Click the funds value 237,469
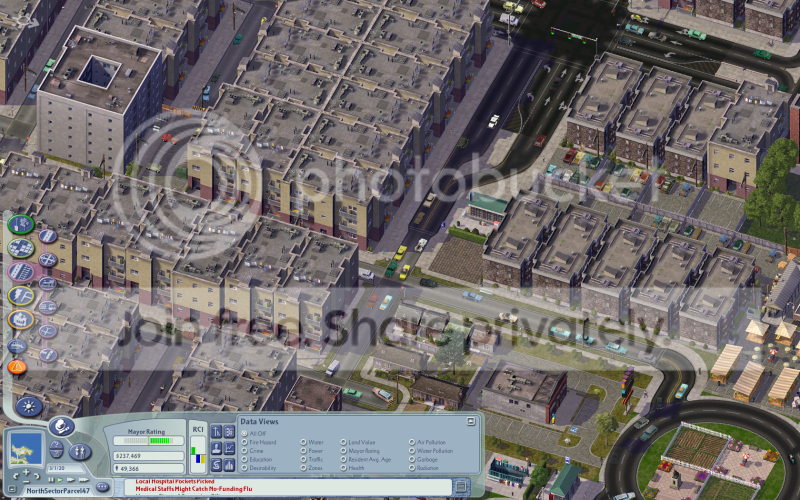Viewport: 800px width, 500px height. [x=148, y=456]
